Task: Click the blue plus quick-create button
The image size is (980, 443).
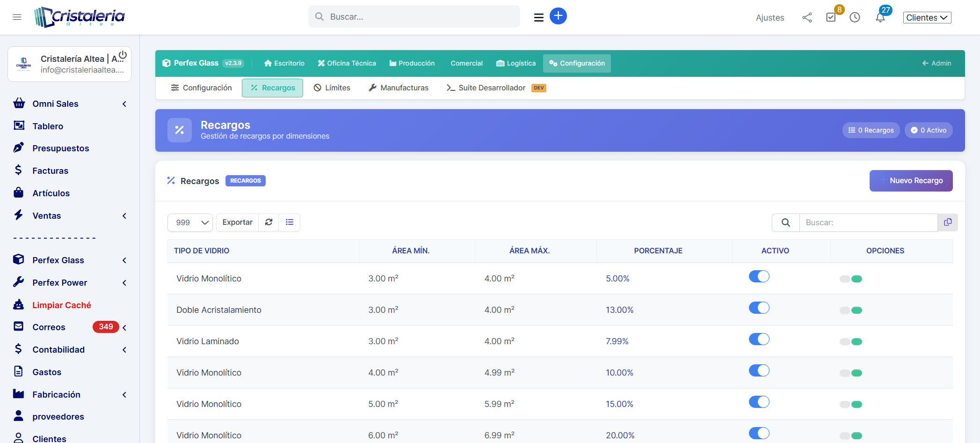Action: [x=558, y=16]
